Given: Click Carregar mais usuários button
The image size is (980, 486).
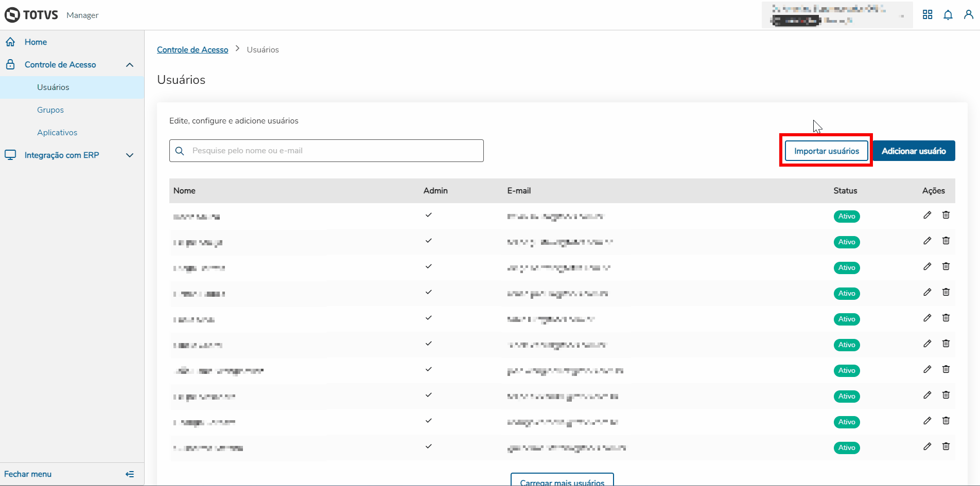Looking at the screenshot, I should pyautogui.click(x=562, y=481).
